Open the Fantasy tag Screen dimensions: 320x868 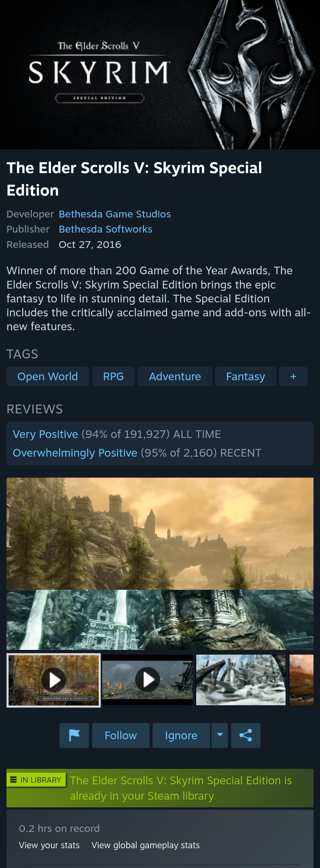(x=245, y=376)
